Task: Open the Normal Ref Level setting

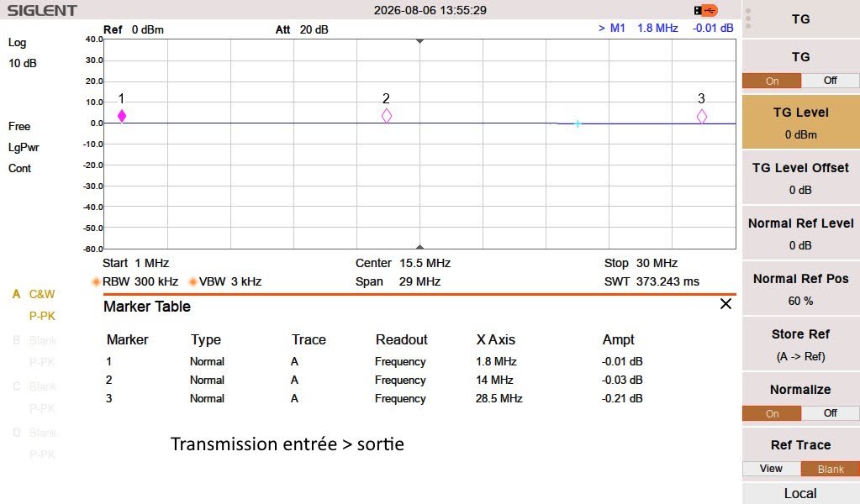Action: (x=801, y=234)
